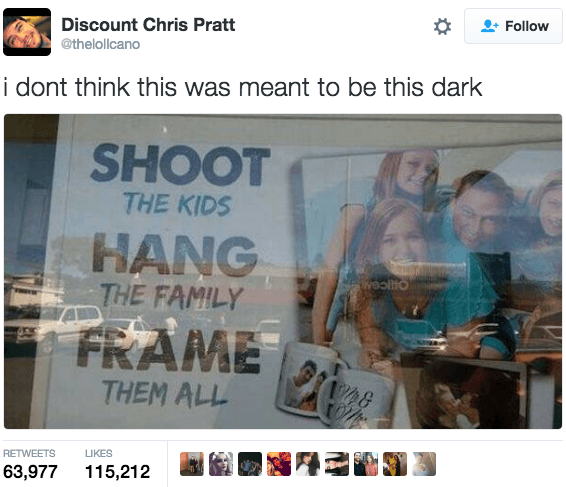Open Discount Chris Pratt profile avatar

click(x=27, y=32)
